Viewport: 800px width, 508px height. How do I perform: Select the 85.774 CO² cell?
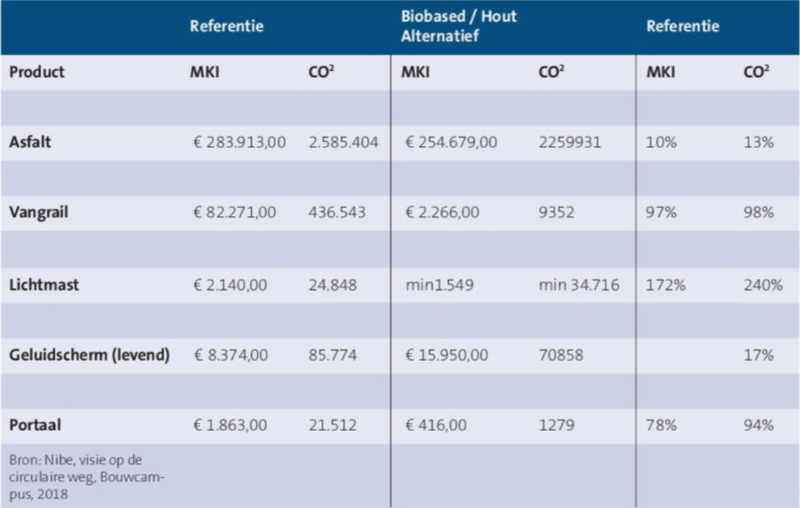pyautogui.click(x=330, y=355)
